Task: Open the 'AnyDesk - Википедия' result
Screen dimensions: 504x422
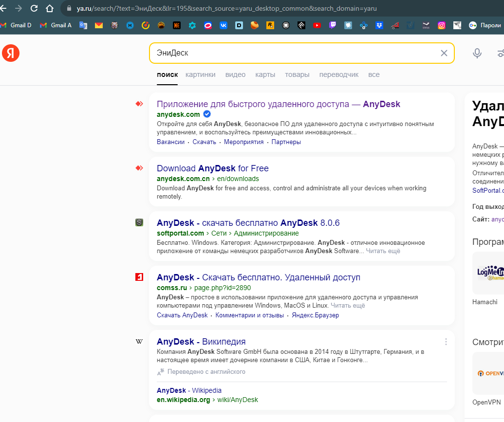Action: click(201, 342)
